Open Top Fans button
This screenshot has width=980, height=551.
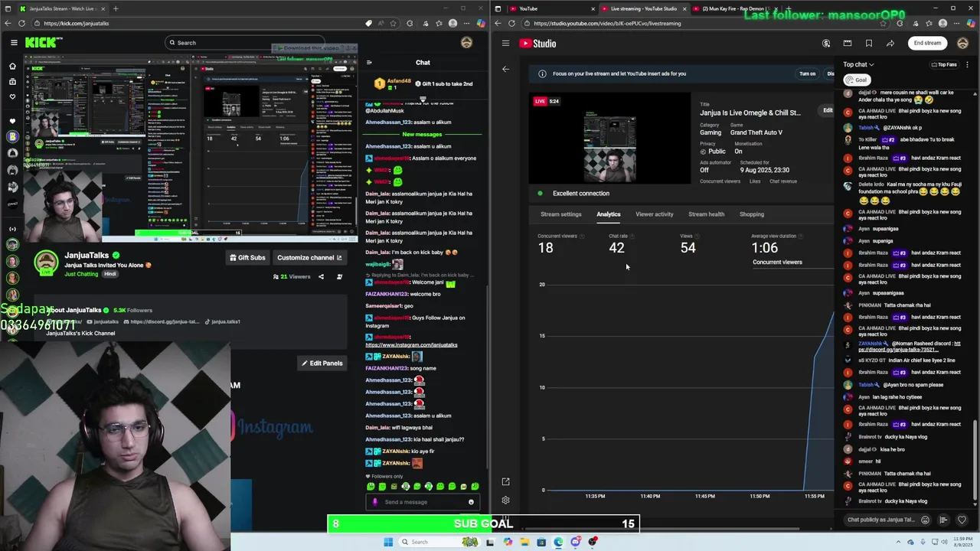tap(944, 64)
